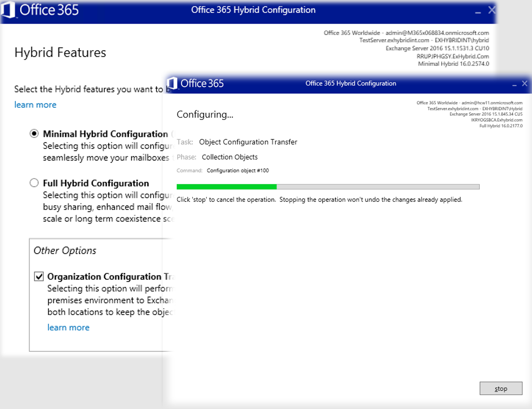Close the Configuring window
This screenshot has height=409, width=532.
coord(524,83)
